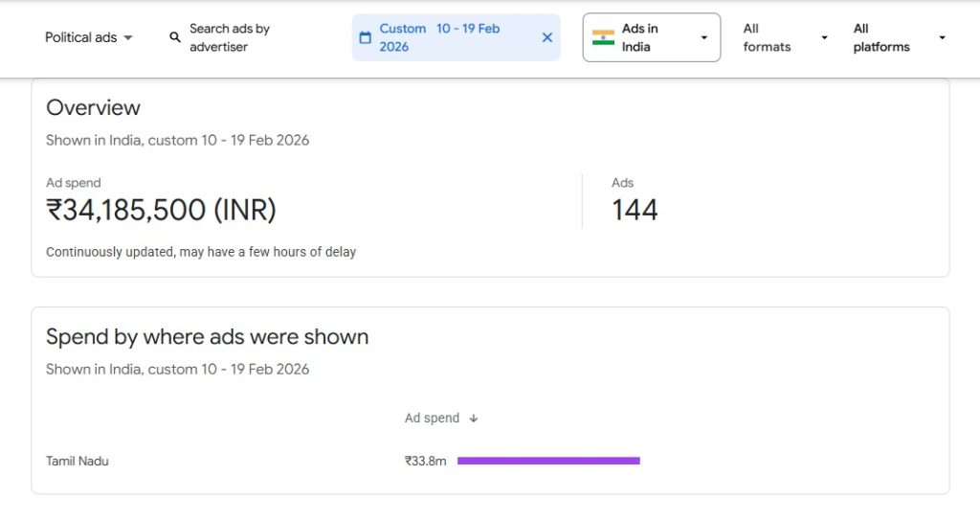Click the All formats filter label
This screenshot has width=980, height=521.
[x=767, y=37]
